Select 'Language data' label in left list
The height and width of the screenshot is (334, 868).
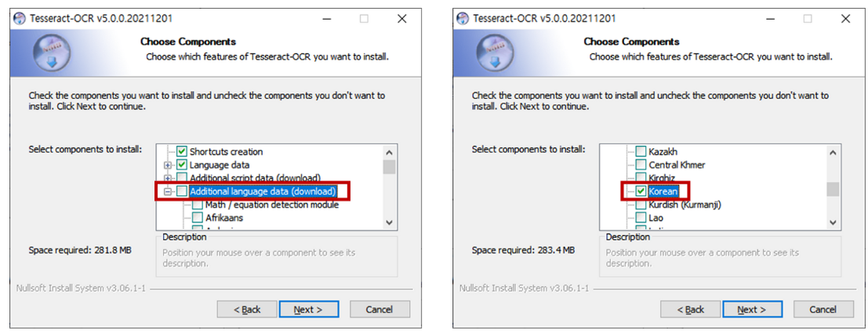coord(220,165)
